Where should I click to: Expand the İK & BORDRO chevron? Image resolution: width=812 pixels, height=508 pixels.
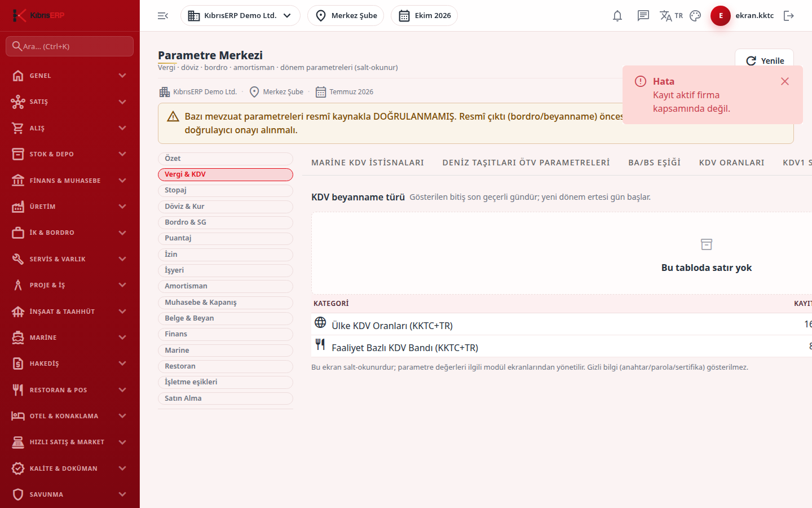(x=122, y=233)
